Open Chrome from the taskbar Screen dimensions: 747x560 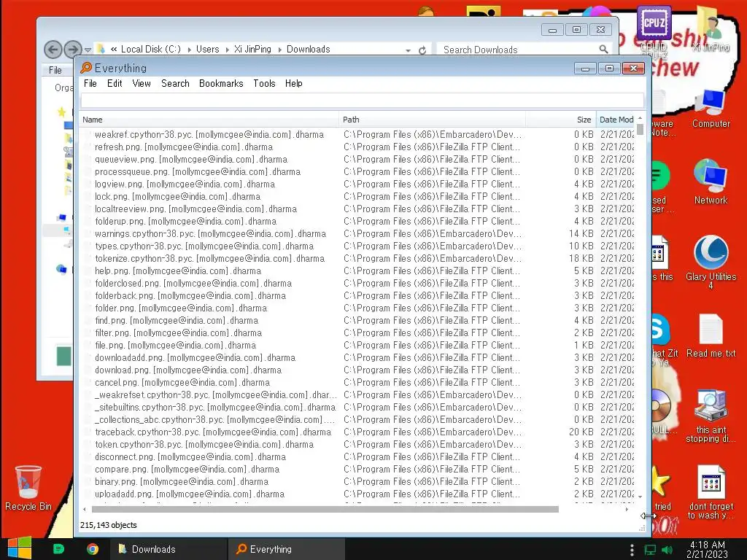pyautogui.click(x=93, y=549)
